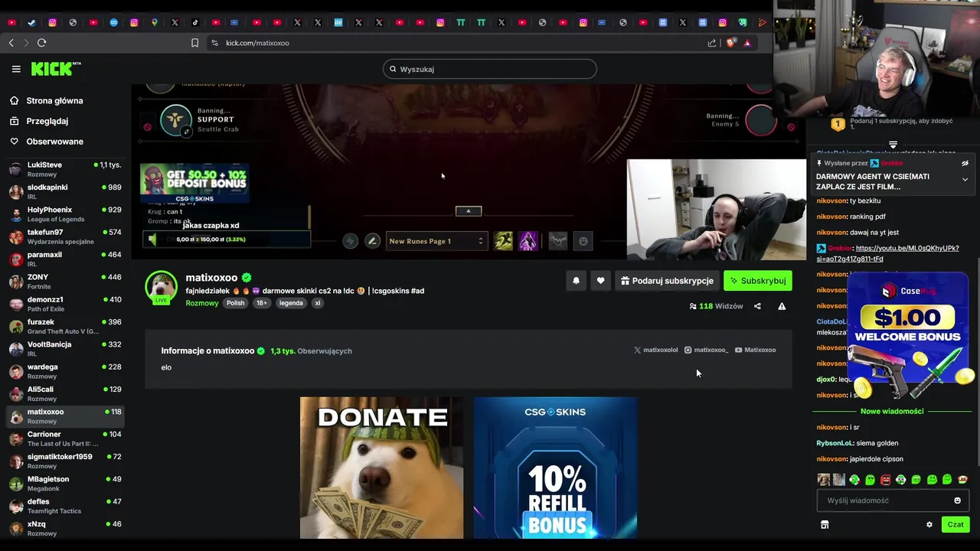
Task: Hide the pinned message eye-slash icon
Action: tap(965, 163)
